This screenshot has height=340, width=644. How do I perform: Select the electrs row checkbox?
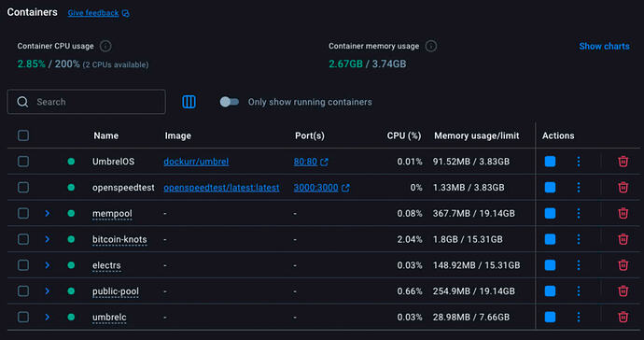pyautogui.click(x=23, y=264)
